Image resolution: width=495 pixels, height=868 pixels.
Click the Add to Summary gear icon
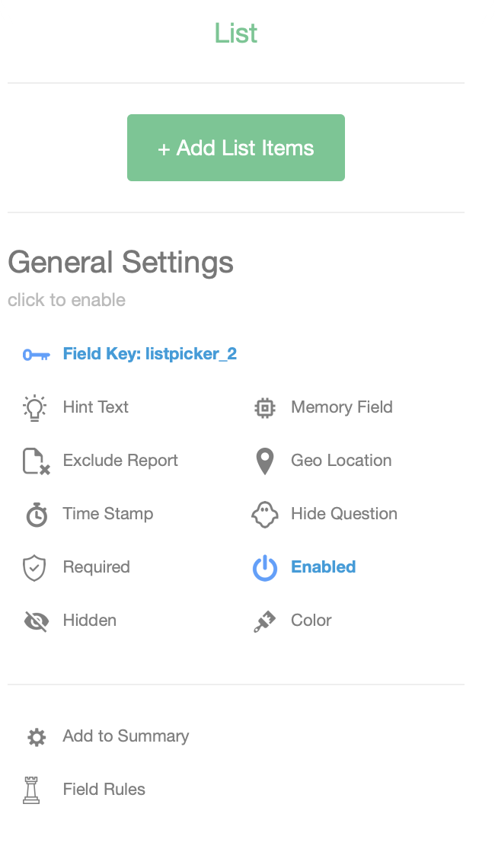pos(36,736)
